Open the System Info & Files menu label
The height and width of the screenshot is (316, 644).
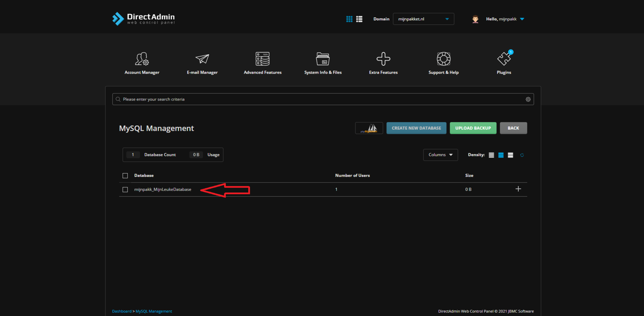tap(323, 72)
